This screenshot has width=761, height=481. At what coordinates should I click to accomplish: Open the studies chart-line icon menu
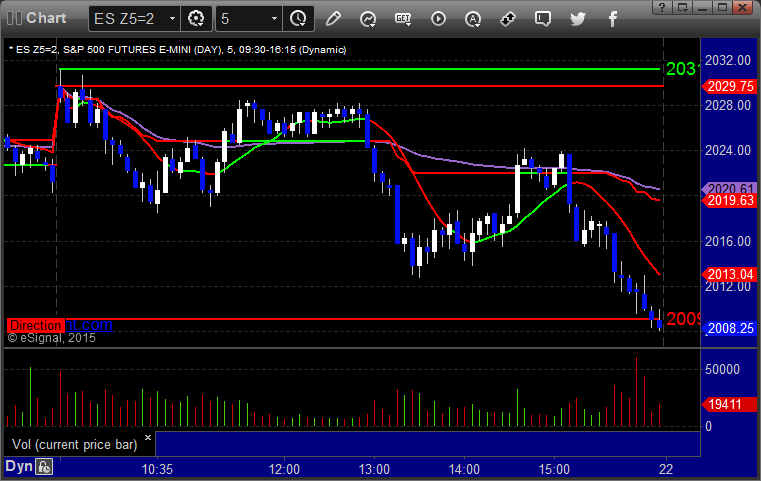click(x=368, y=19)
